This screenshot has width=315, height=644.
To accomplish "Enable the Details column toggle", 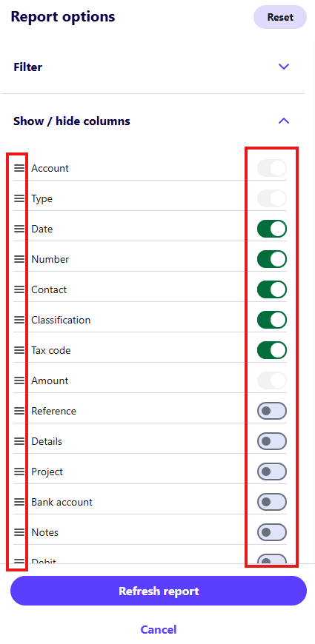I will click(x=272, y=441).
